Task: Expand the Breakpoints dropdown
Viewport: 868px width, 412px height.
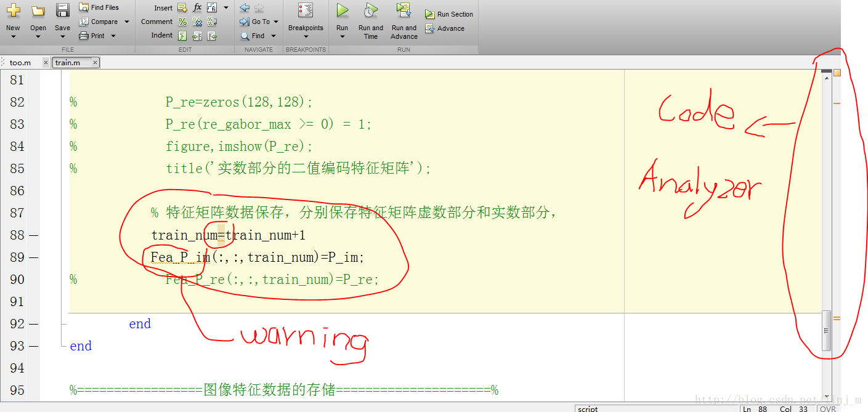Action: [x=306, y=36]
